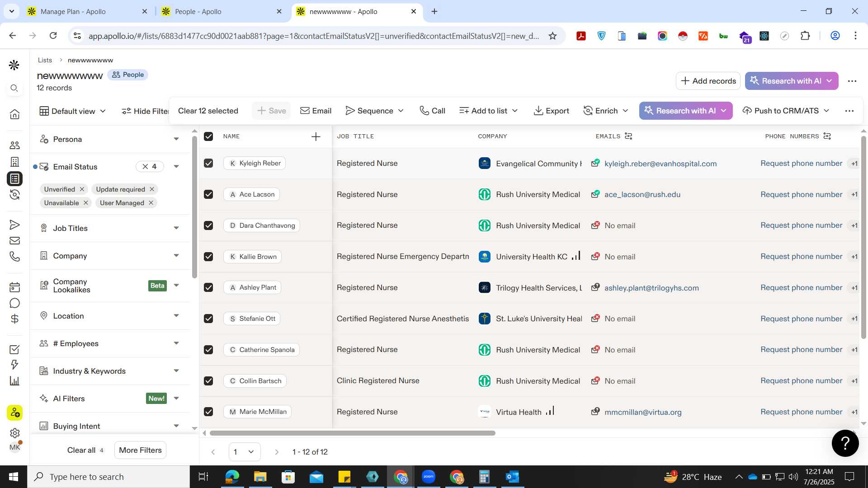Screen dimensions: 868x488
Task: Open Deals dollar icon in sidebar
Action: [14, 319]
